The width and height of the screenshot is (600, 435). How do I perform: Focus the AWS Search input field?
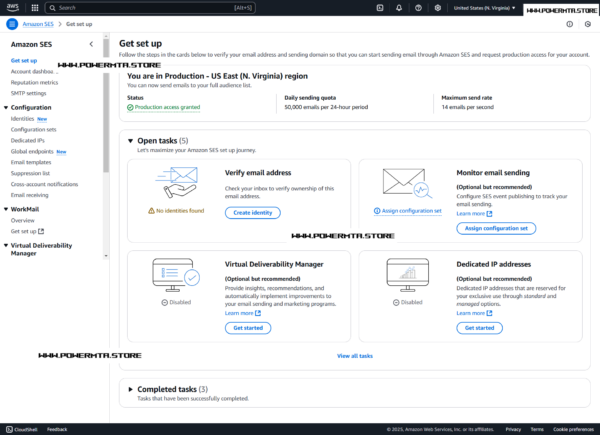click(150, 8)
